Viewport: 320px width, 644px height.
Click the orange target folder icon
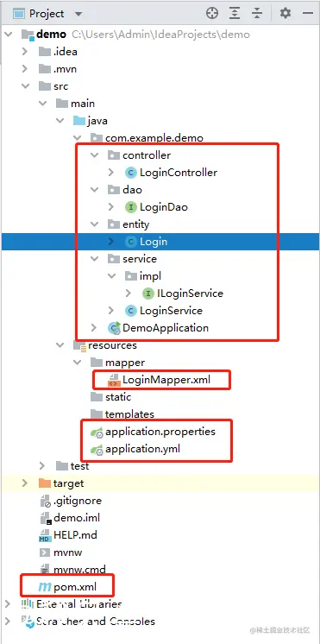[x=44, y=483]
